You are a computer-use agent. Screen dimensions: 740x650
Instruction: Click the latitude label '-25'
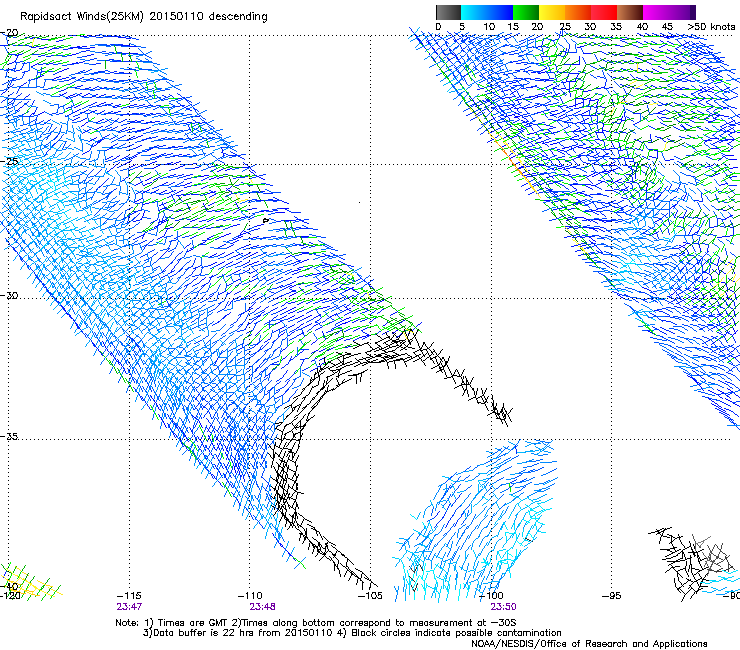pos(9,161)
